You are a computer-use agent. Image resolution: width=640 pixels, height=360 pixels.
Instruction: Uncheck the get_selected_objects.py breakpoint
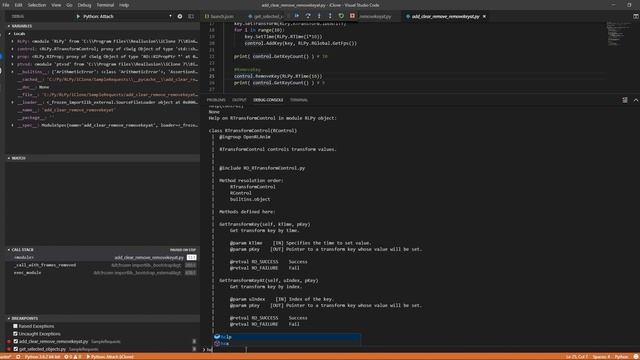(16, 349)
